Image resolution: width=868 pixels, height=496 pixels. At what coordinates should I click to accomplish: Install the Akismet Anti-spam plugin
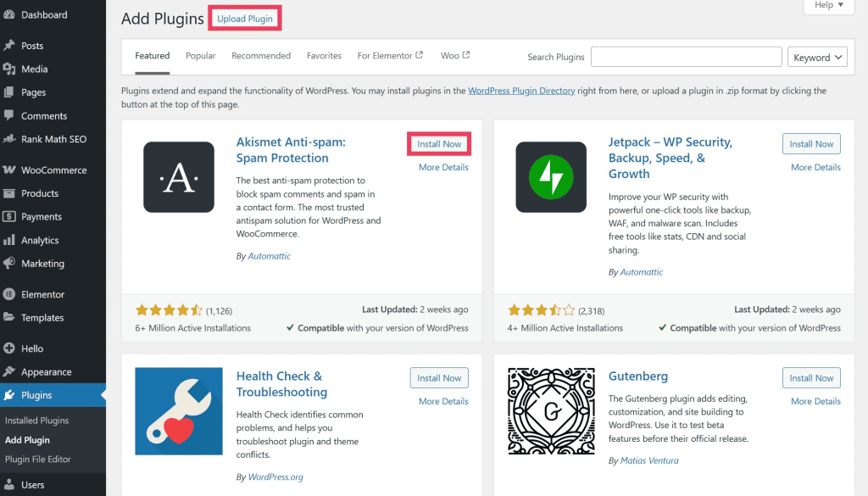(x=439, y=144)
